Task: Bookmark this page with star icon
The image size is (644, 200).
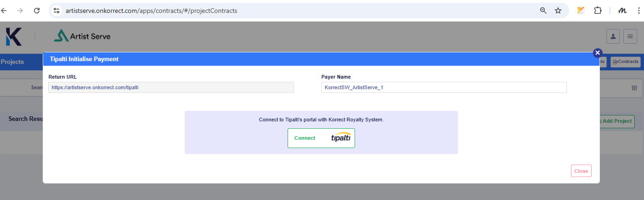Action: [x=558, y=11]
